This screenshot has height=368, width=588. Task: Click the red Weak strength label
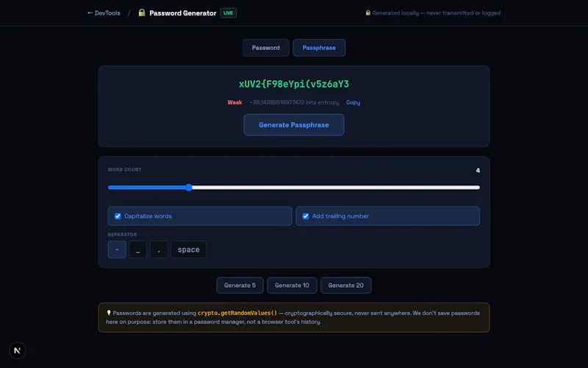234,102
